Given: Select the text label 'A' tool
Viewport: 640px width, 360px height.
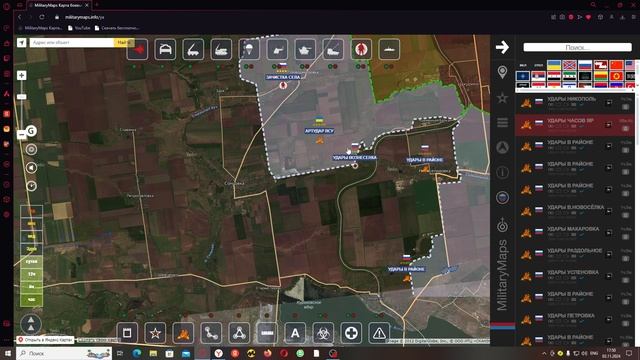Looking at the screenshot, I should pyautogui.click(x=295, y=333).
